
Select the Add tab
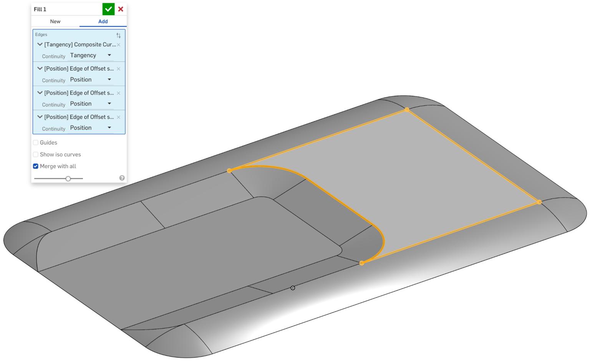(103, 21)
